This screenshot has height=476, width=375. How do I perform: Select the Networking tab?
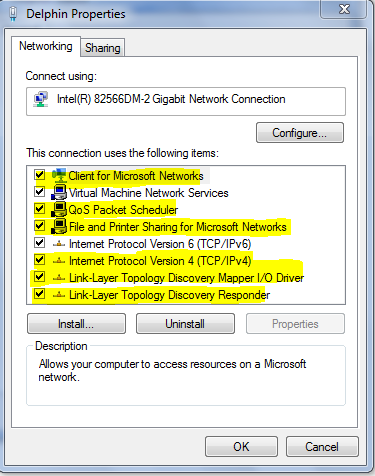coord(46,46)
